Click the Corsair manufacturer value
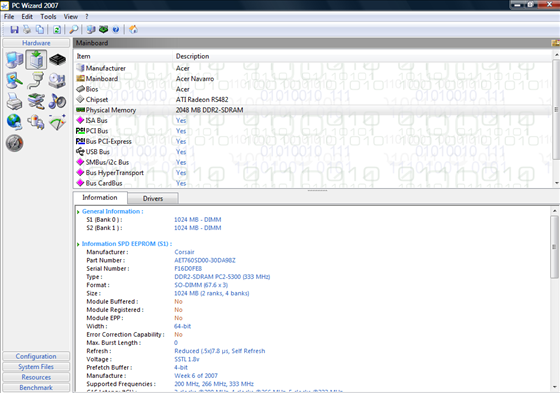560x393 pixels. [184, 252]
